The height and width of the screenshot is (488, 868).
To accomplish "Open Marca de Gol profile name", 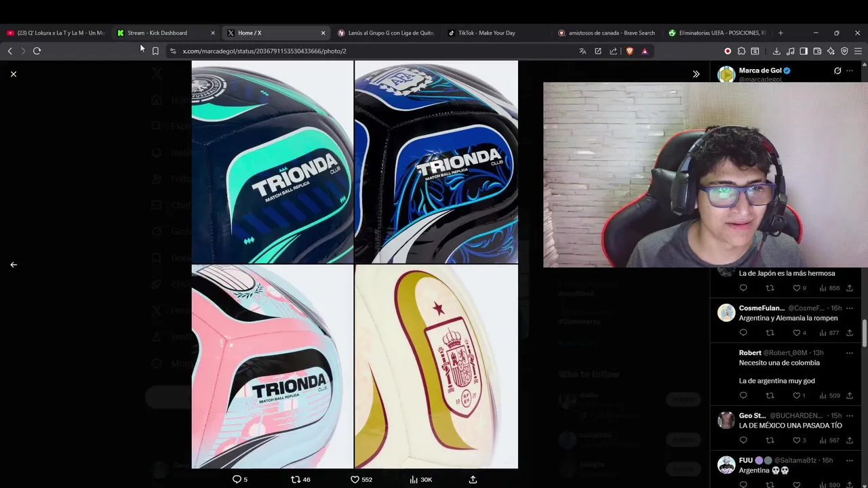I will 760,70.
